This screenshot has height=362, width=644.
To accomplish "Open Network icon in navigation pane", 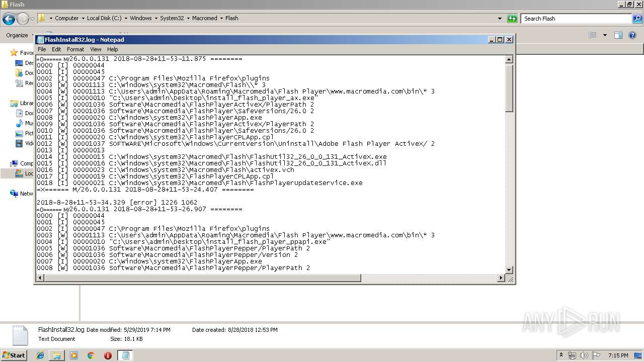I will click(x=14, y=194).
